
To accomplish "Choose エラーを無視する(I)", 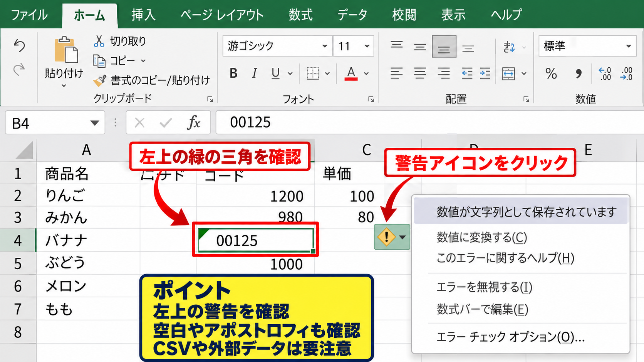I will click(x=485, y=287).
